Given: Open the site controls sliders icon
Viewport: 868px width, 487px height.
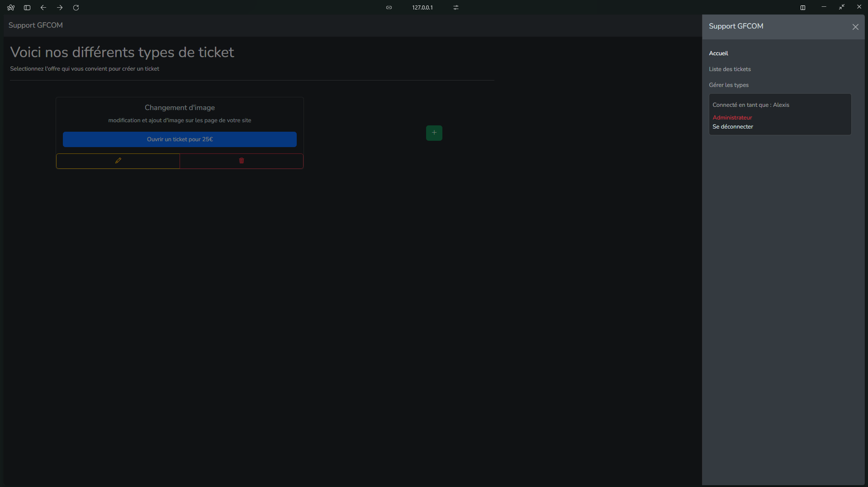Looking at the screenshot, I should pyautogui.click(x=455, y=8).
